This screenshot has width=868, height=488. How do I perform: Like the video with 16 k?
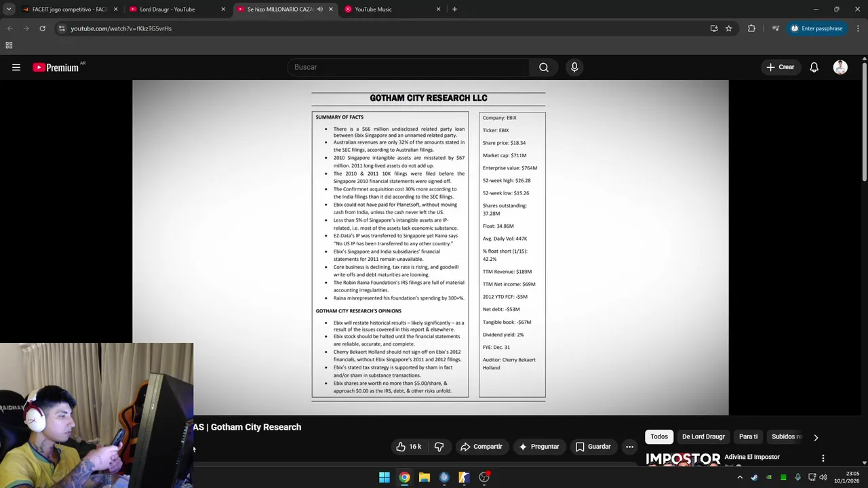pos(409,447)
